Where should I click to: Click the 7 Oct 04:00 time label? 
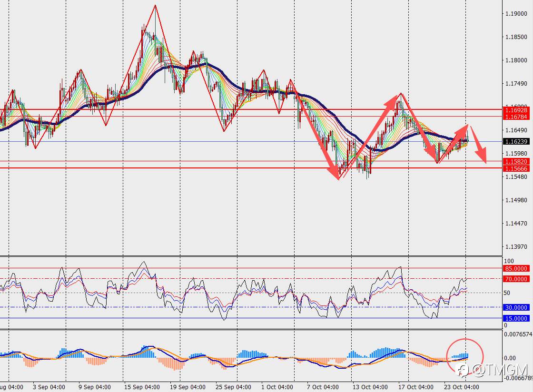pos(323,387)
